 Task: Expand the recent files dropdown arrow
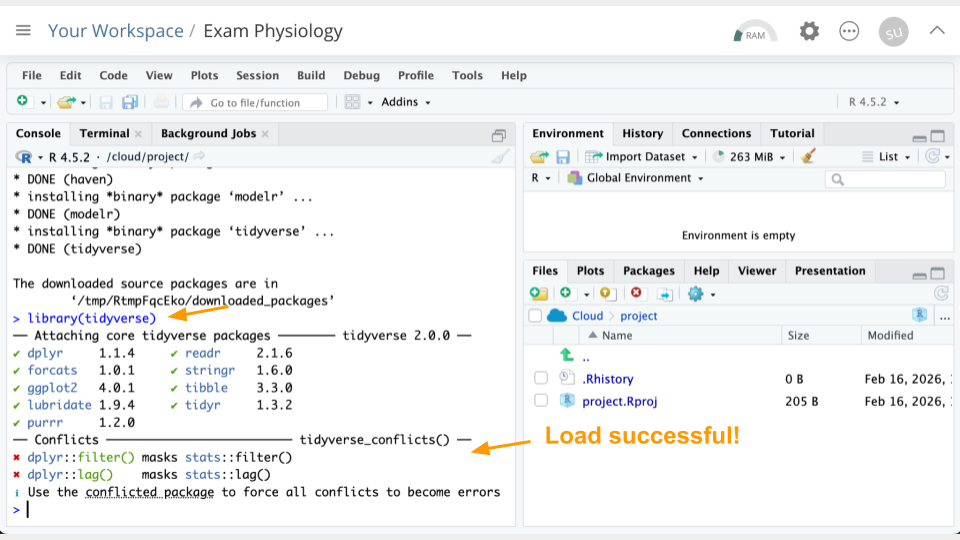click(x=83, y=103)
